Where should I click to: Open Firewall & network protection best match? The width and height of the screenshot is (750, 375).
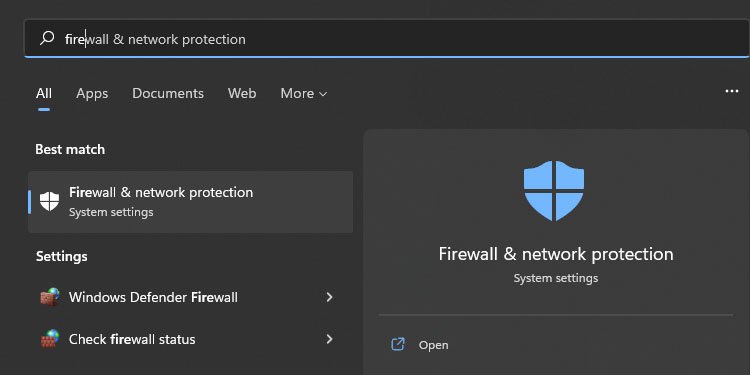tap(190, 202)
